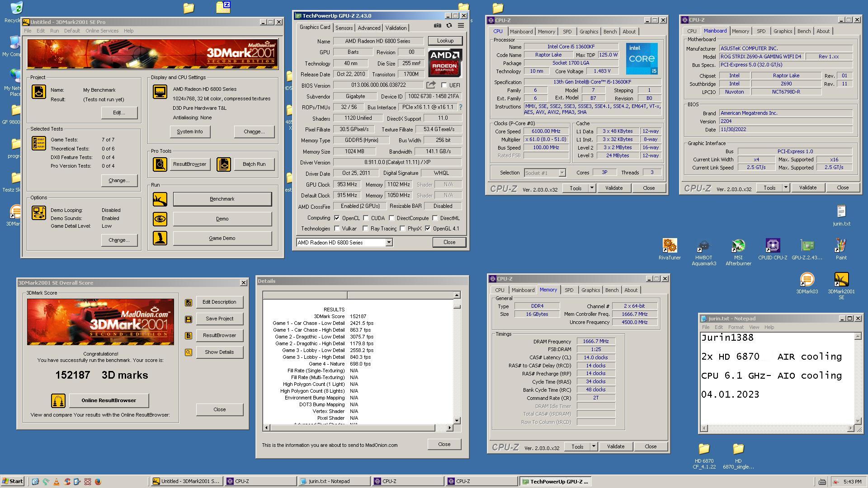Click Details vertical scrollbar down arrow

pyautogui.click(x=457, y=420)
